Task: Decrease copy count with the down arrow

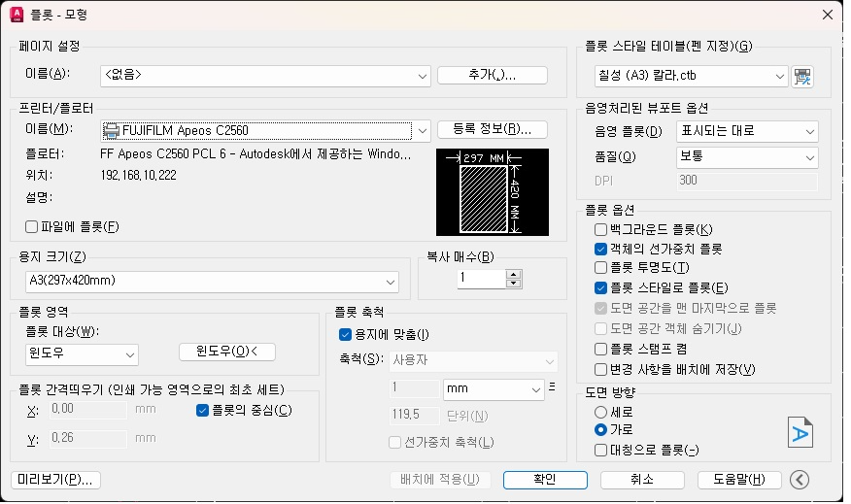Action: pos(514,284)
